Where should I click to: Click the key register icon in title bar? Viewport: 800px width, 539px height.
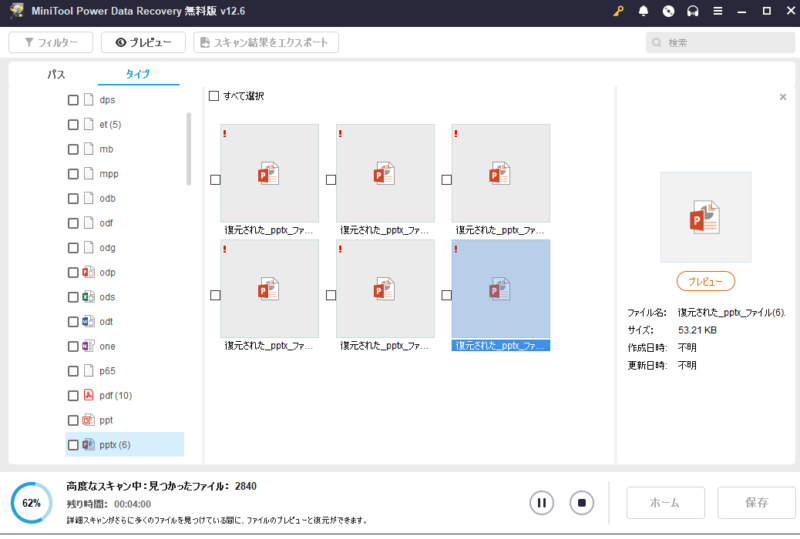[x=618, y=11]
